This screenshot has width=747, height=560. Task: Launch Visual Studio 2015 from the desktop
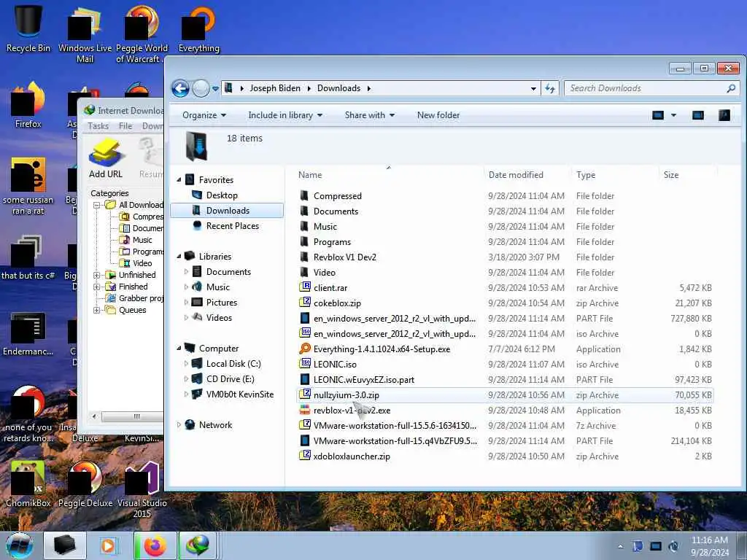coord(142,489)
